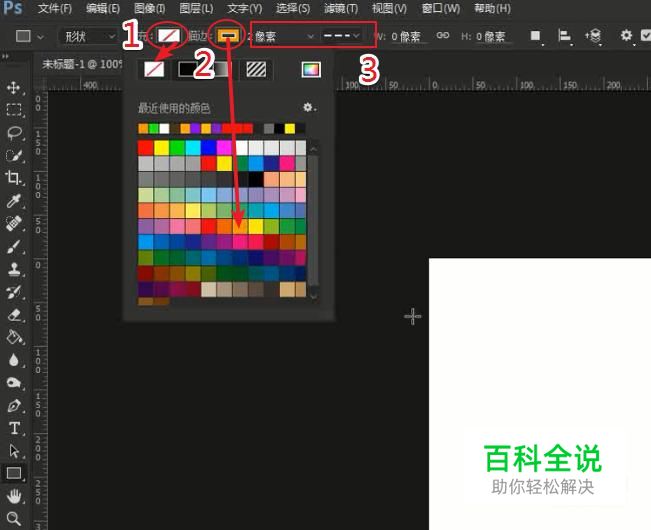Choose the Gradient fill type
Image resolution: width=651 pixels, height=530 pixels.
coord(221,69)
